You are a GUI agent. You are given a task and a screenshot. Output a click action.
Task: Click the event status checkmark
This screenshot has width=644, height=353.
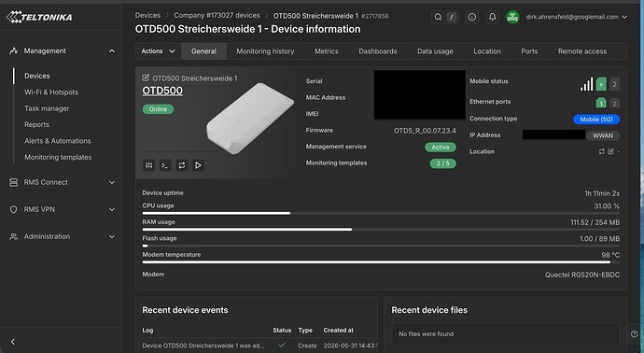[282, 346]
